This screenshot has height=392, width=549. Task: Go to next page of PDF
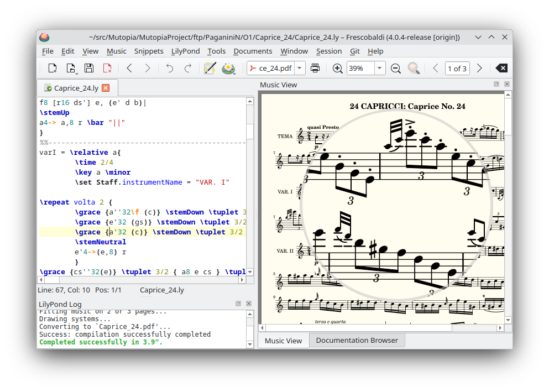(479, 68)
